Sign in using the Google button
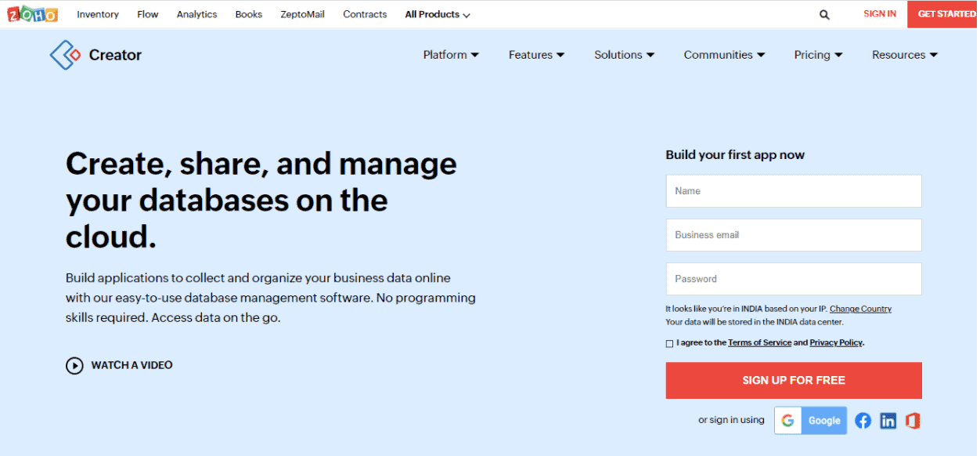Image resolution: width=980 pixels, height=456 pixels. coord(811,421)
